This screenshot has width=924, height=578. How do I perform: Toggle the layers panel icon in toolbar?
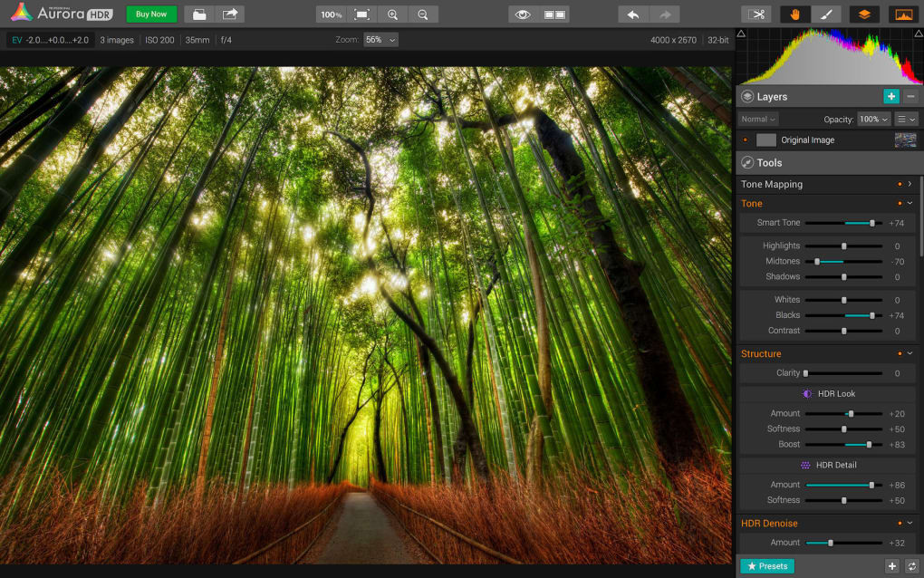point(864,14)
